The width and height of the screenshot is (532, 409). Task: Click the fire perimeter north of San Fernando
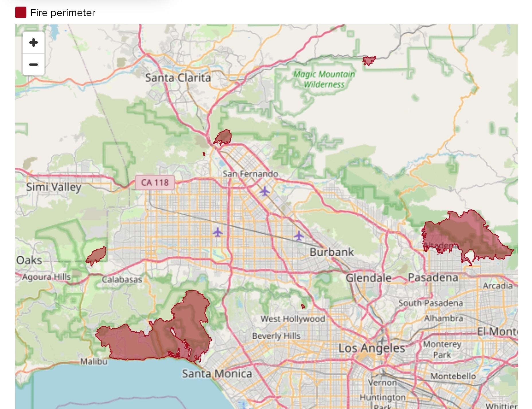tap(223, 137)
